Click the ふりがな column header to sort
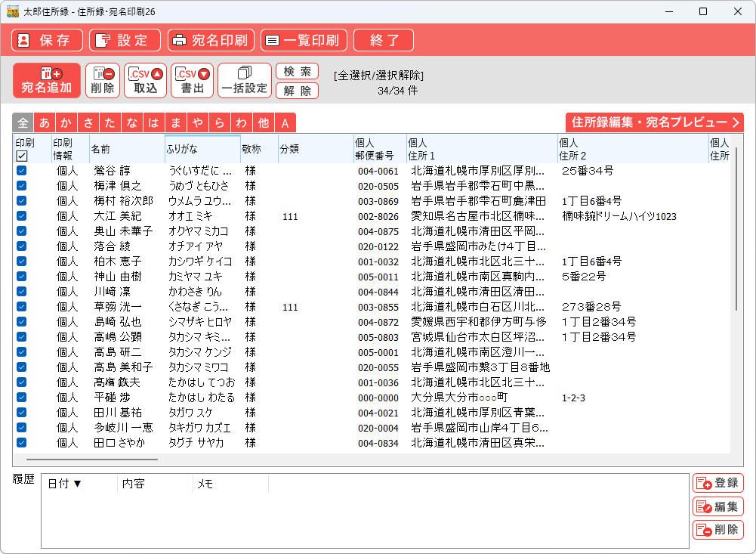The image size is (756, 554). click(202, 149)
